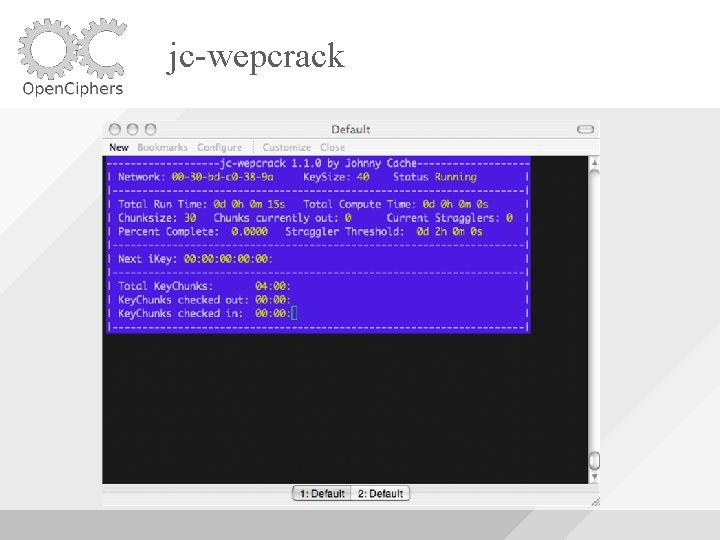The image size is (720, 540).
Task: Click the vertical scrollbar thumb
Action: click(x=594, y=460)
